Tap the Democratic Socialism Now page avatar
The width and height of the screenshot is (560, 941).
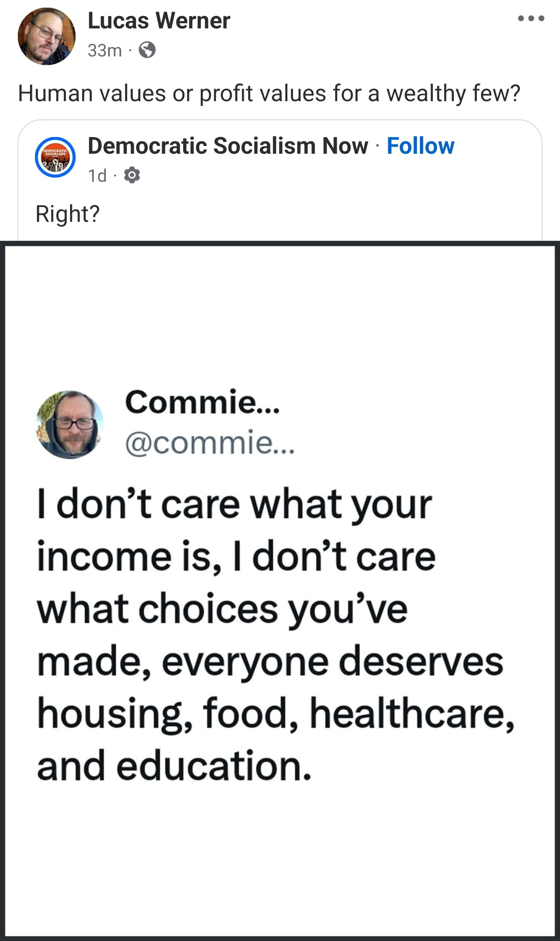click(55, 157)
